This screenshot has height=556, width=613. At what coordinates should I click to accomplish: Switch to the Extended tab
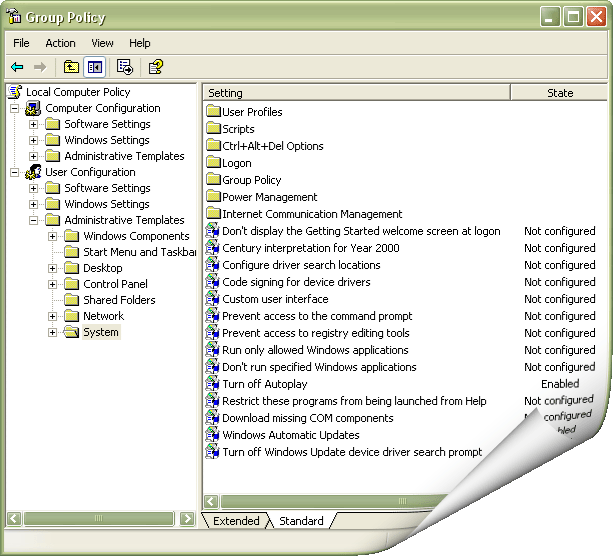[236, 521]
